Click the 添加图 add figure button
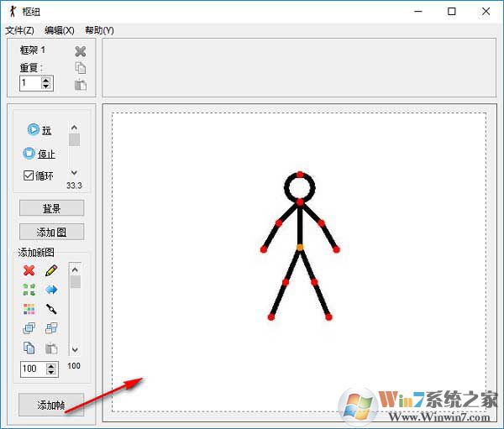This screenshot has height=429, width=504. point(52,232)
